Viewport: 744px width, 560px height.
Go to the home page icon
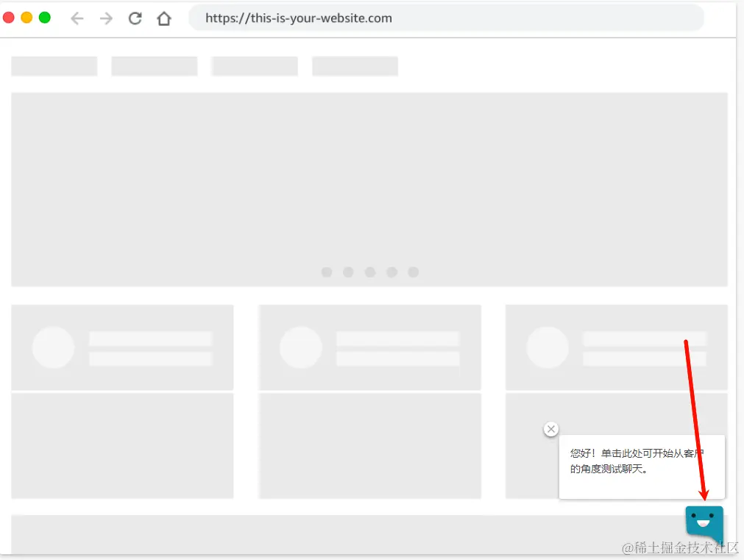(164, 18)
